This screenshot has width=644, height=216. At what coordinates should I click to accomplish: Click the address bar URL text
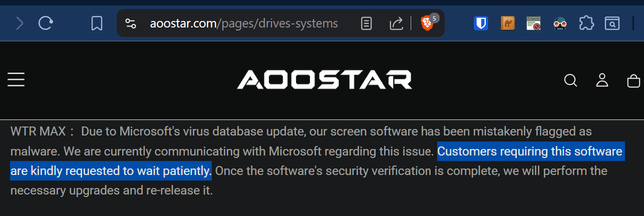[x=244, y=23]
